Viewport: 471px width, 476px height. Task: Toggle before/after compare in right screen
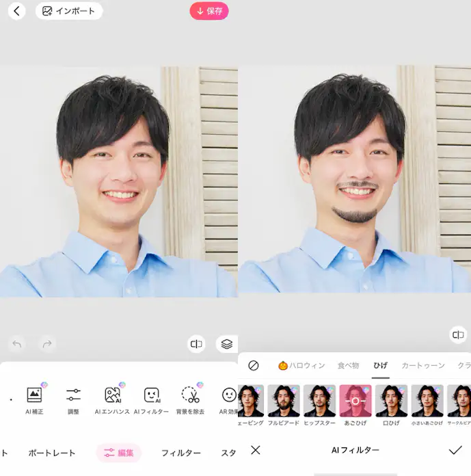point(458,335)
